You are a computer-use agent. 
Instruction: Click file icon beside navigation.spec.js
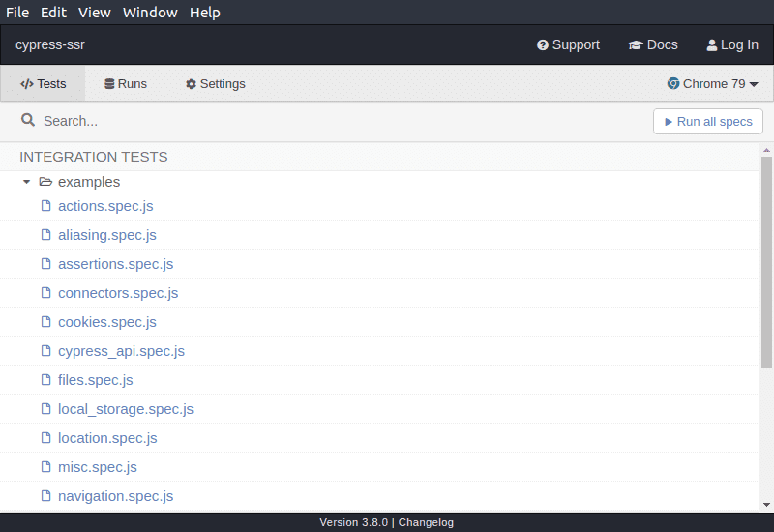tap(45, 495)
